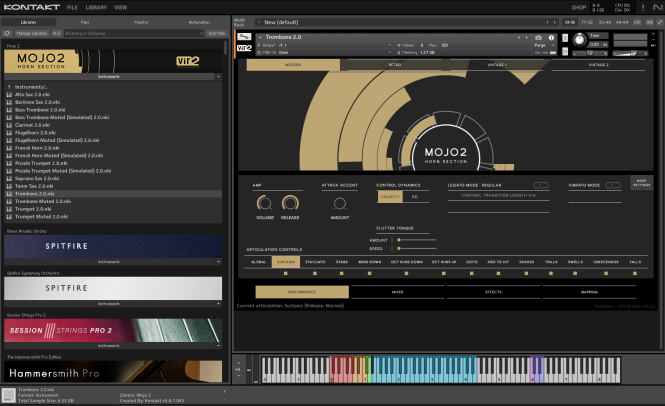Adjust the Flutter Tongue Speed slider

click(417, 249)
